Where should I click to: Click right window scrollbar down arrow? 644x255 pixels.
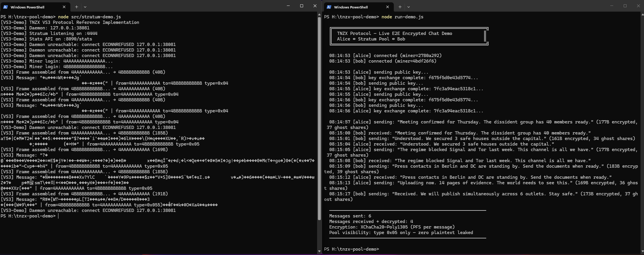click(x=642, y=251)
